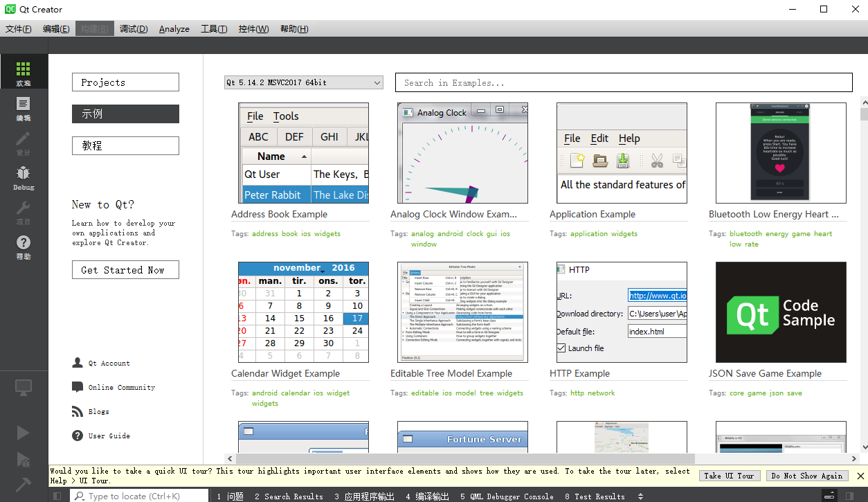868x502 pixels.
Task: Open the 3 应用程序输出 pane
Action: click(x=364, y=496)
